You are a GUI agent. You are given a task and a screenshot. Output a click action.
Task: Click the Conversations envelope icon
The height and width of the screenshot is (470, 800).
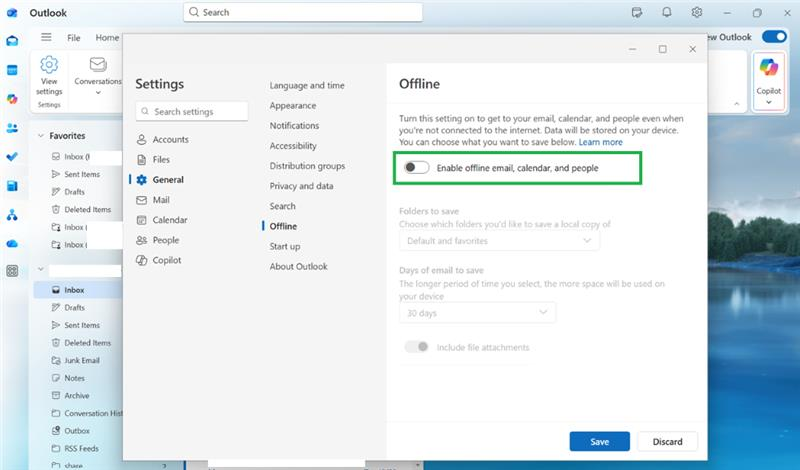click(98, 64)
